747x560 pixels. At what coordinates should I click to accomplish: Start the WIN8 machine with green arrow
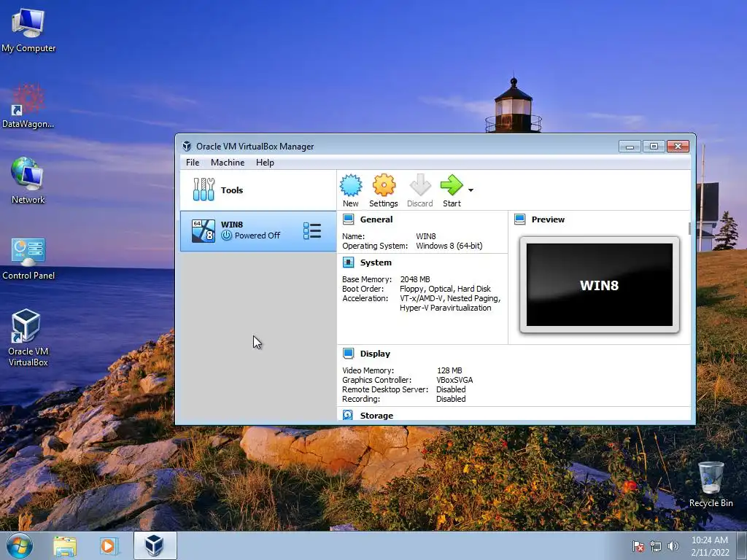tap(451, 185)
